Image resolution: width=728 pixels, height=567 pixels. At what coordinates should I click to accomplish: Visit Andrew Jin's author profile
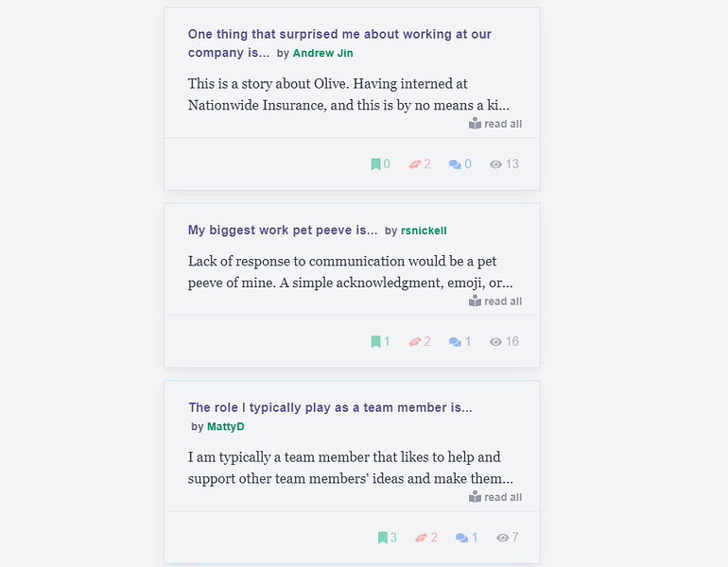coord(322,53)
